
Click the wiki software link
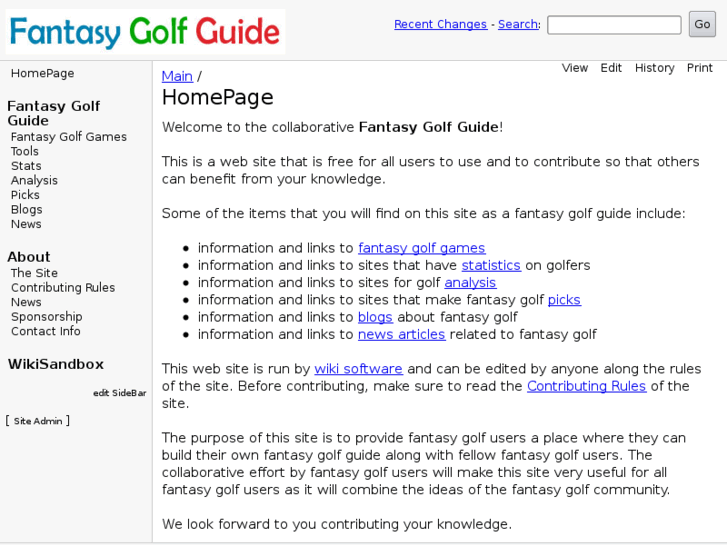coord(358,369)
